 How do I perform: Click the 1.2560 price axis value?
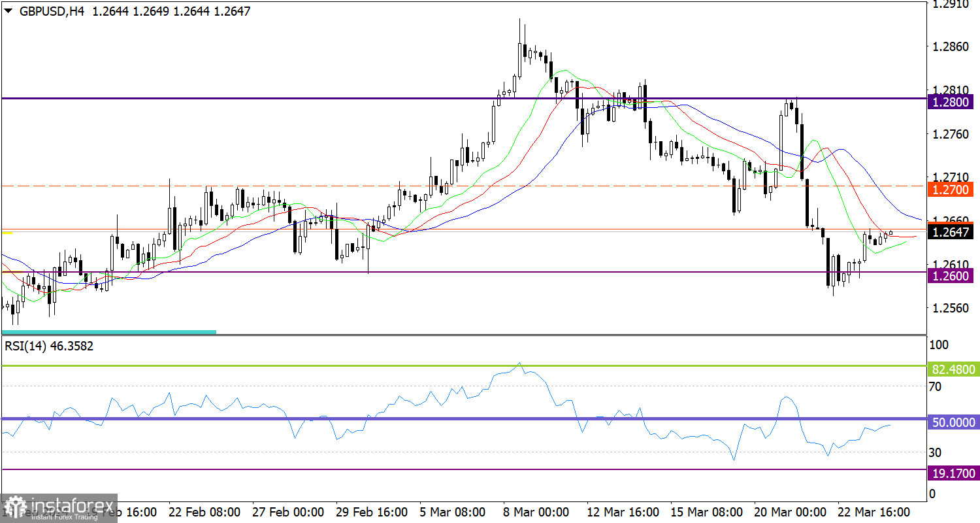[951, 307]
